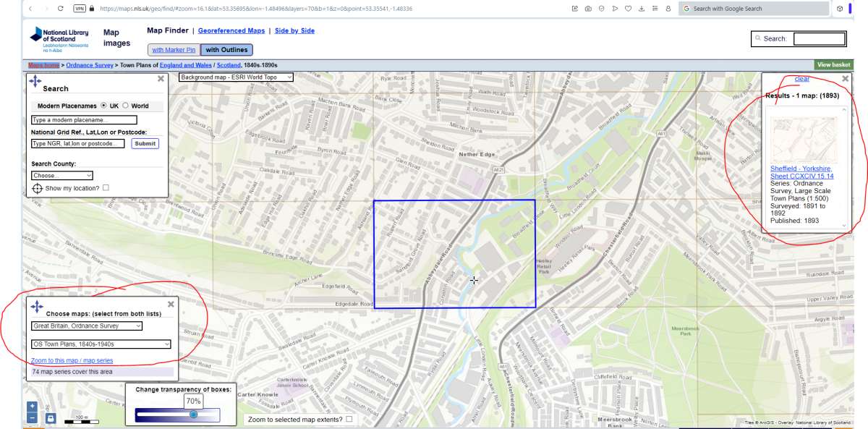Open Ordnance Survey breadcrumb link

pyautogui.click(x=90, y=65)
